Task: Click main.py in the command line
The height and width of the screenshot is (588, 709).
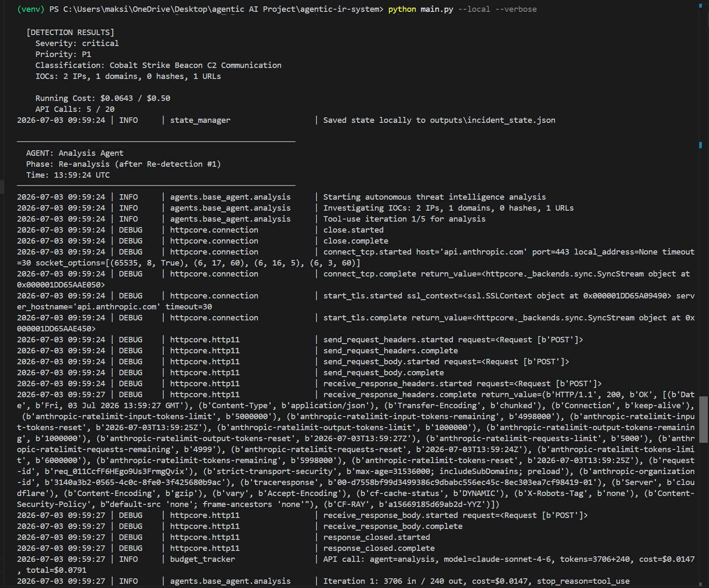Action: 437,9
